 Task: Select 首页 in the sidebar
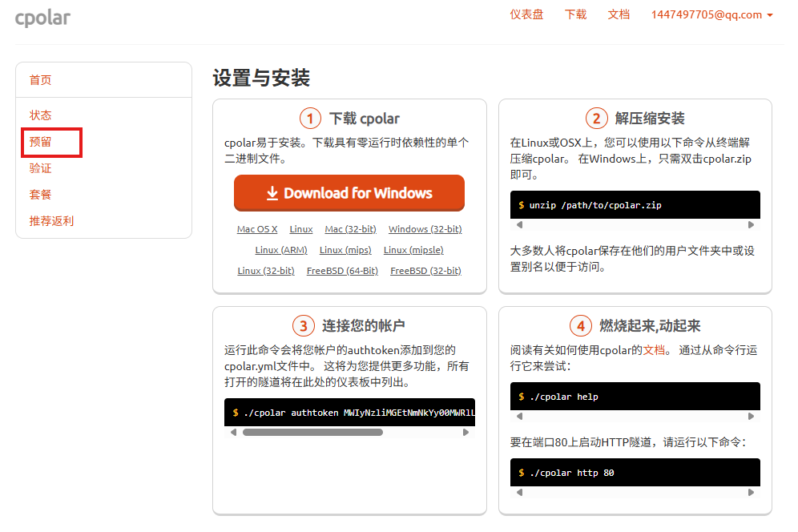tap(41, 80)
